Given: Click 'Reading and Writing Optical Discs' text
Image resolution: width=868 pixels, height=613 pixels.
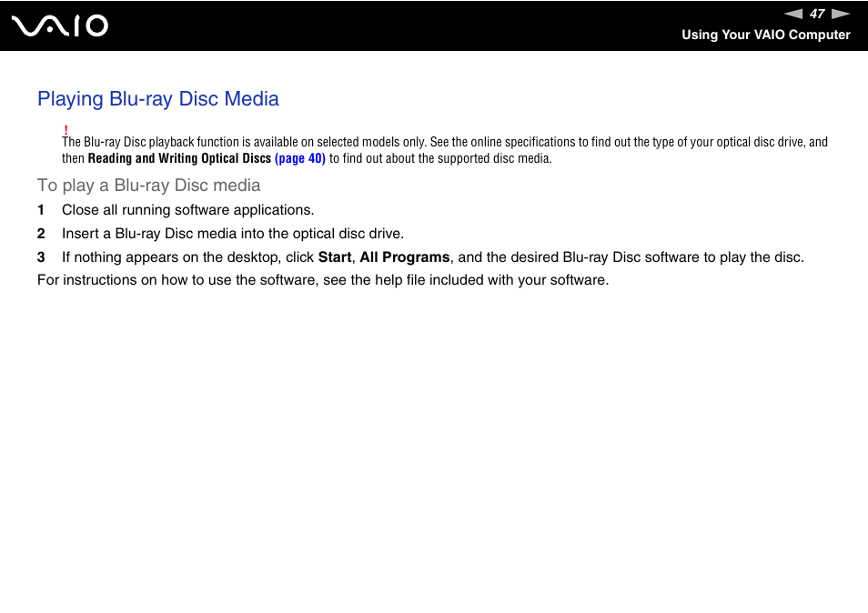Looking at the screenshot, I should tap(179, 158).
